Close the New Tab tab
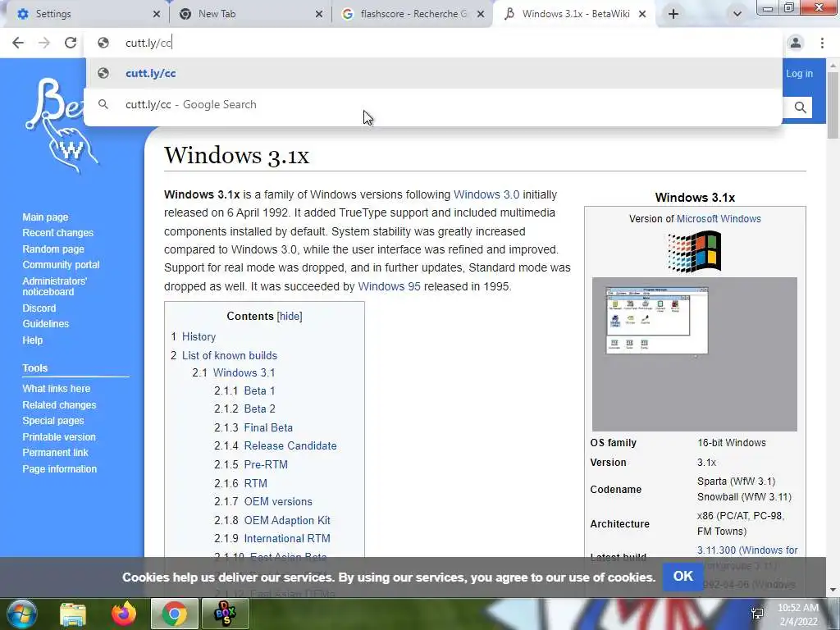 coord(319,14)
